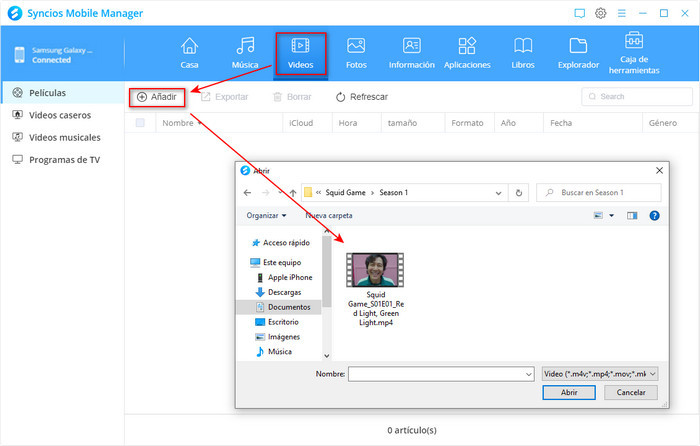Open Escritorio in navigation pane
The height and width of the screenshot is (446, 700).
pyautogui.click(x=277, y=322)
